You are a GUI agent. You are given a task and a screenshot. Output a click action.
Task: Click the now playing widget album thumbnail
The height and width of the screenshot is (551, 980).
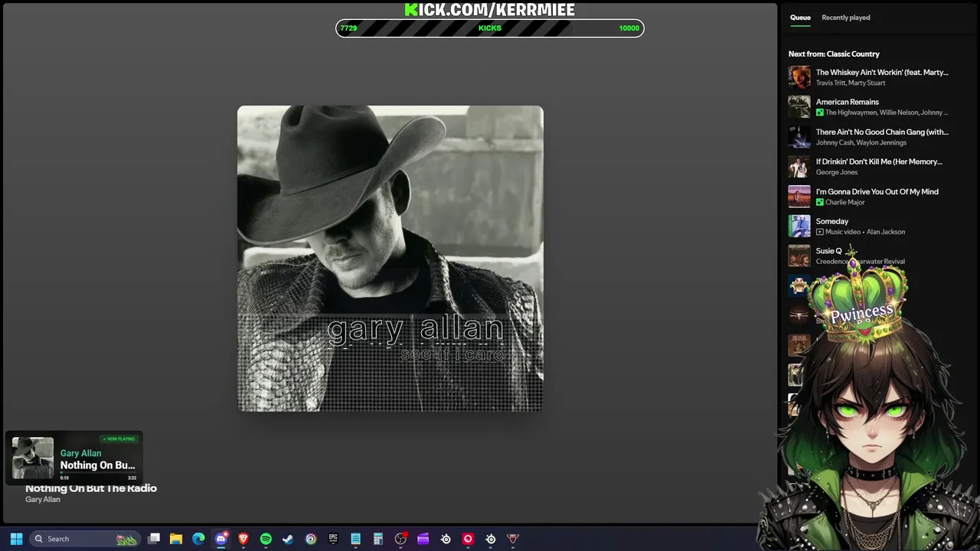tap(33, 458)
